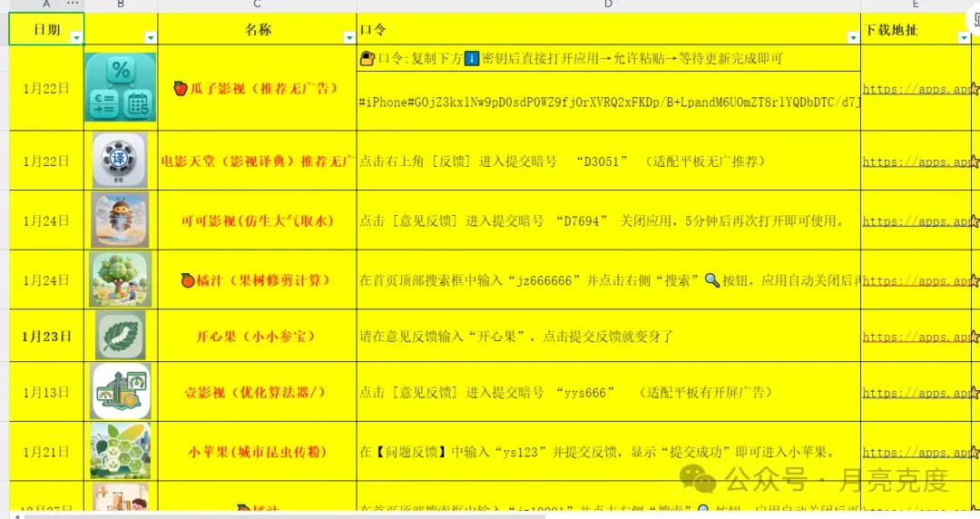Select the 口令 instruction cell about copying the key
The width and height of the screenshot is (980, 519).
pos(608,59)
